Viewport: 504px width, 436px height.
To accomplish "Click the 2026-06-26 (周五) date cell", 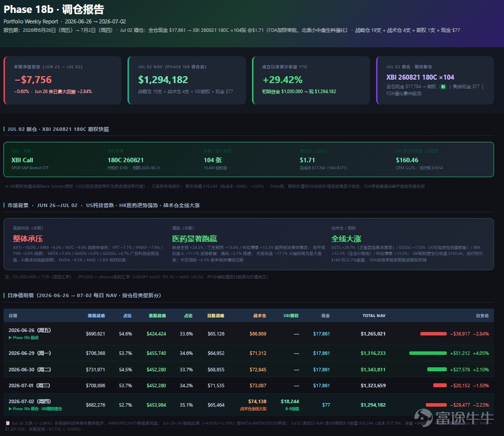I will tap(30, 330).
